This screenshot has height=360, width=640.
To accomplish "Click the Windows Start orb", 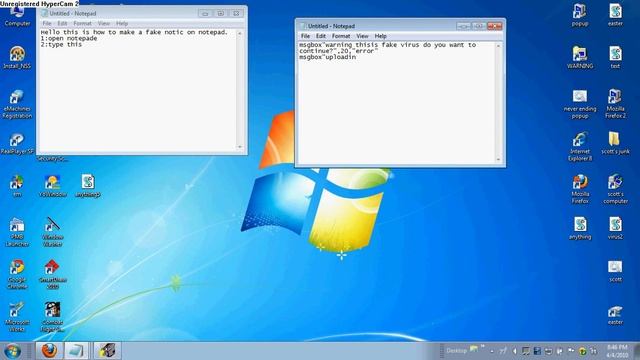I will click(x=13, y=351).
